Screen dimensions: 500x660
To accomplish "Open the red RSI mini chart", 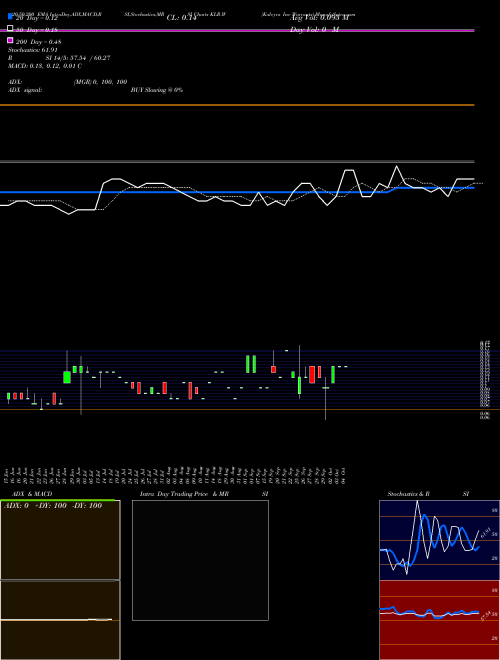I will 439,620.
